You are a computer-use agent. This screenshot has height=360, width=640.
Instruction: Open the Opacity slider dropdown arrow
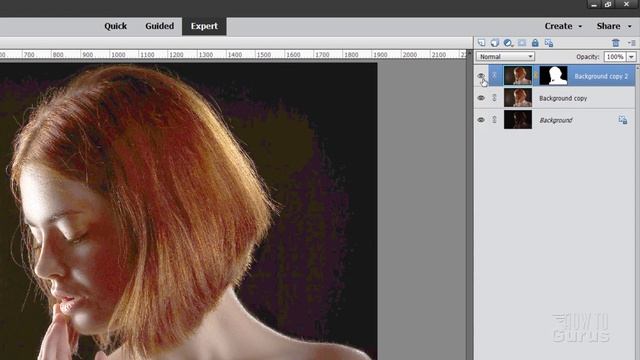click(631, 57)
